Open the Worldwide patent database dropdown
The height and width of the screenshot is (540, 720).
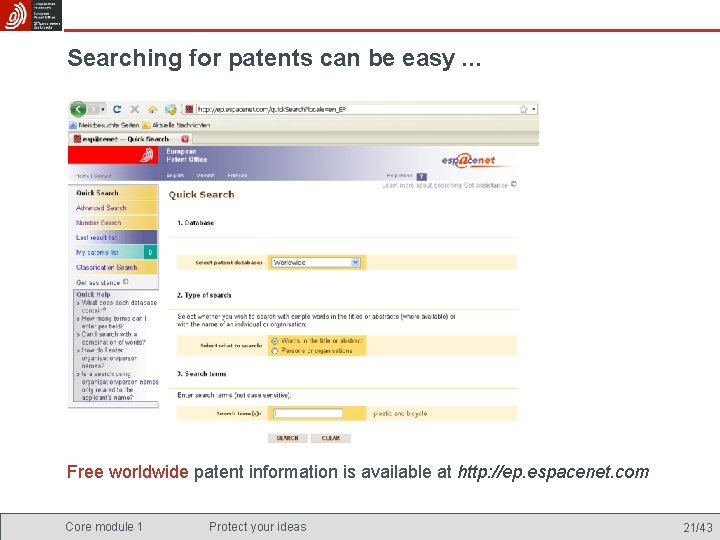pos(316,262)
